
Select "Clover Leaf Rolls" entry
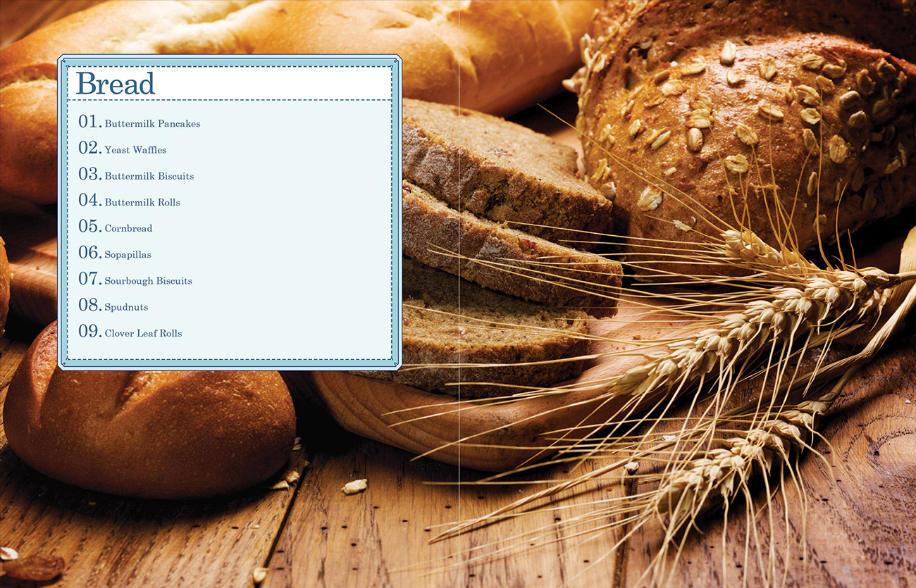point(130,332)
